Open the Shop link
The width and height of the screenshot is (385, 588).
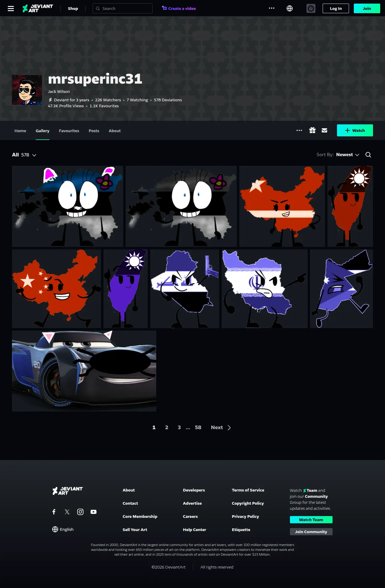73,8
